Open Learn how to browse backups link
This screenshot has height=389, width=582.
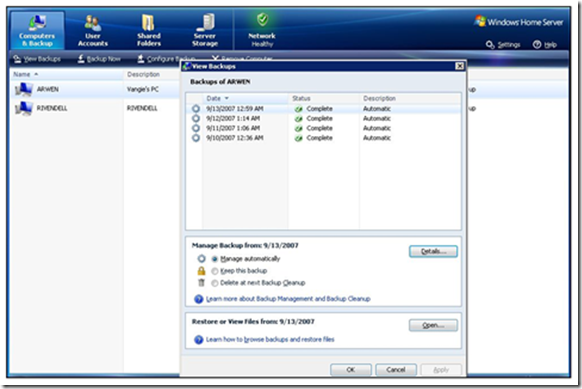pos(270,339)
